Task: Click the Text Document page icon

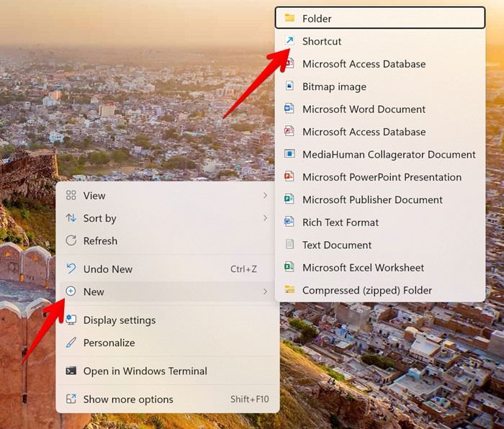Action: pos(289,244)
